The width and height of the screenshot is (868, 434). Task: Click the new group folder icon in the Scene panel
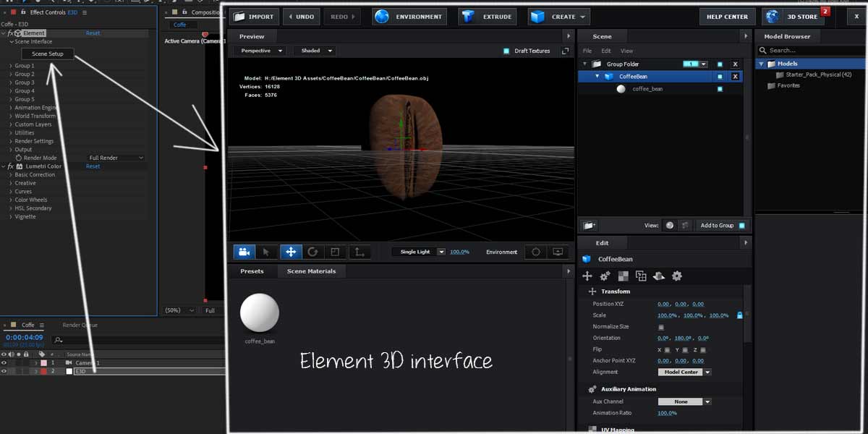point(590,225)
